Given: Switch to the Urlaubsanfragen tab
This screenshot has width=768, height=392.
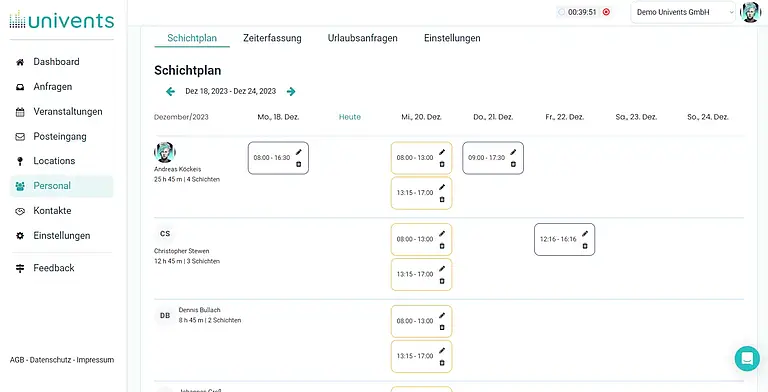Looking at the screenshot, I should [x=362, y=38].
